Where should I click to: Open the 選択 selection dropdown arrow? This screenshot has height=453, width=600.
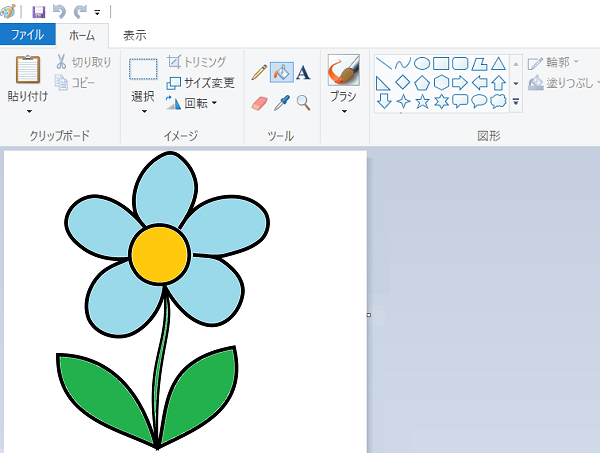tap(144, 112)
